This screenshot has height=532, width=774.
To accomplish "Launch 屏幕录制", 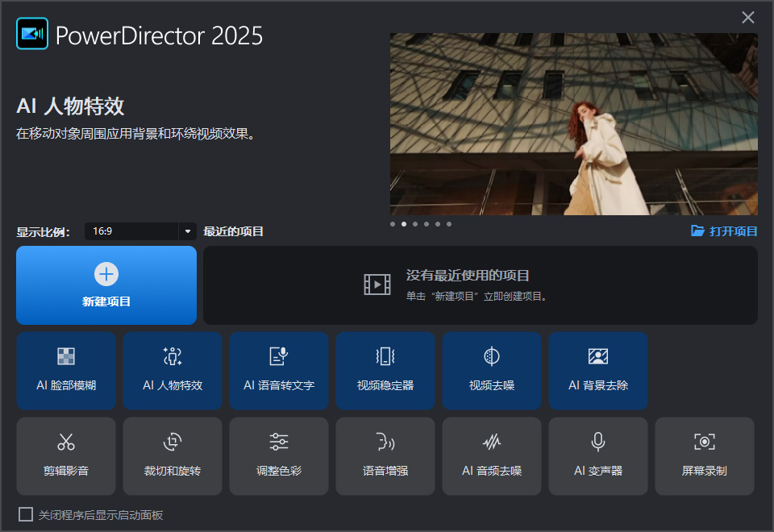I will click(705, 456).
